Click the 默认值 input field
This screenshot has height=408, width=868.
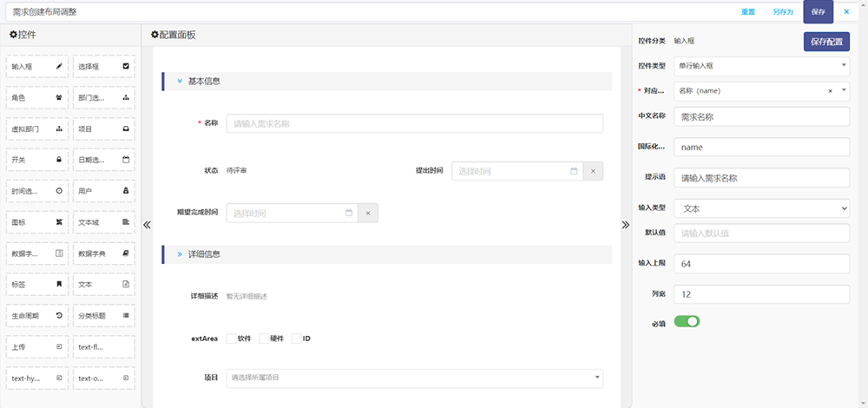point(761,233)
